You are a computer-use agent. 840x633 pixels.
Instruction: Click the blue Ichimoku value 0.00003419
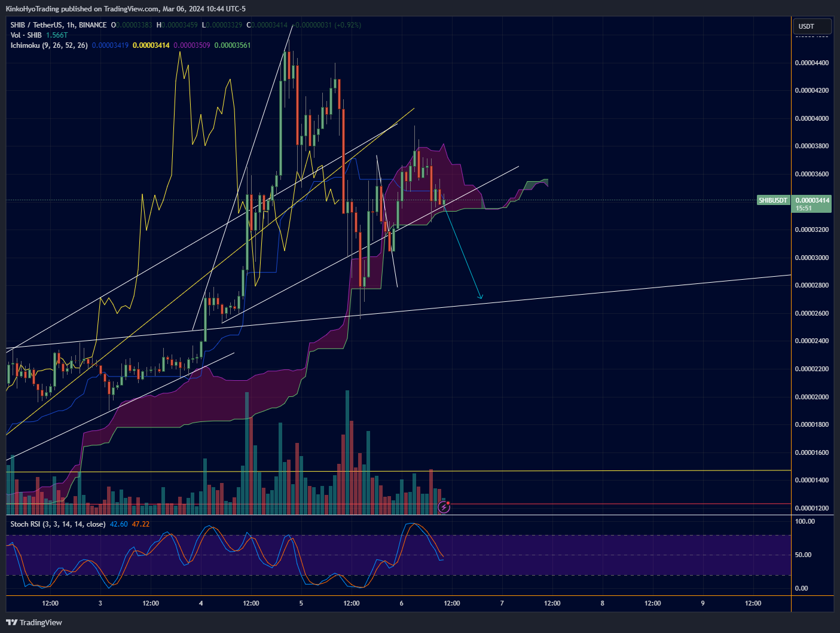coord(110,45)
